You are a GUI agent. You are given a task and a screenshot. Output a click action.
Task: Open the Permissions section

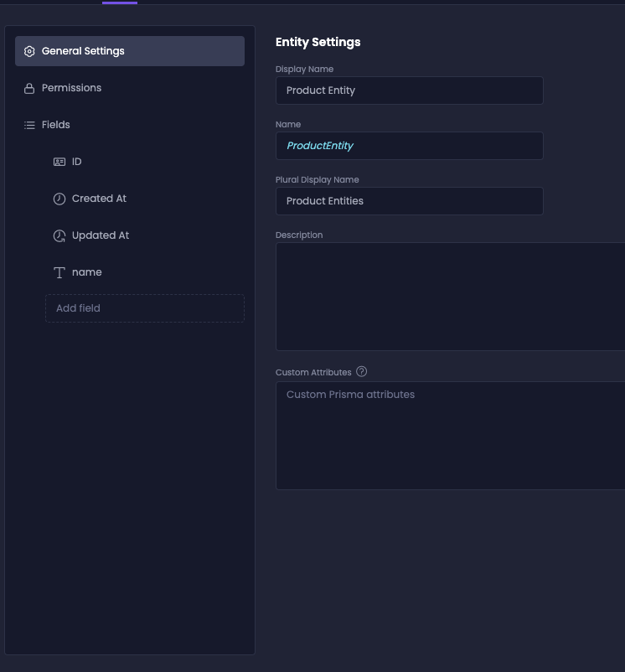pos(130,88)
